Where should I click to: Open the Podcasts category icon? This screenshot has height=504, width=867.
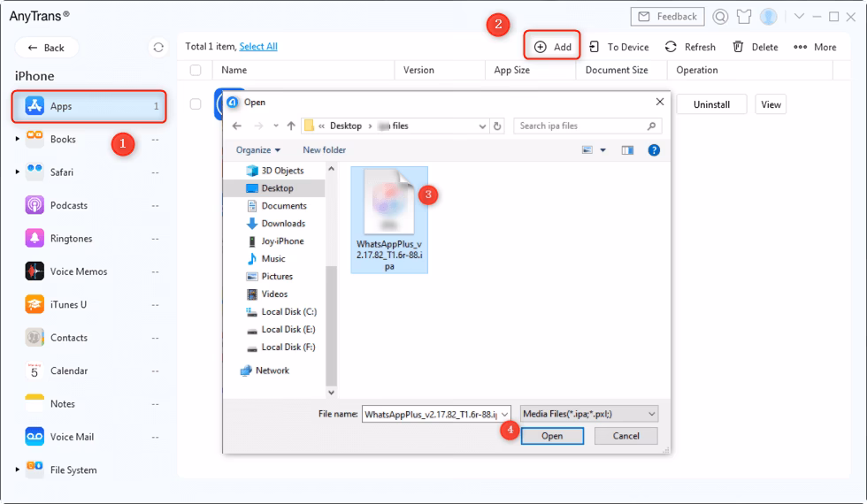pos(35,205)
